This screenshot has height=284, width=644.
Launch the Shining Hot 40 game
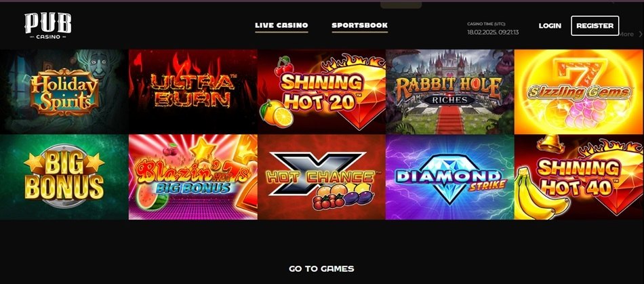[579, 178]
